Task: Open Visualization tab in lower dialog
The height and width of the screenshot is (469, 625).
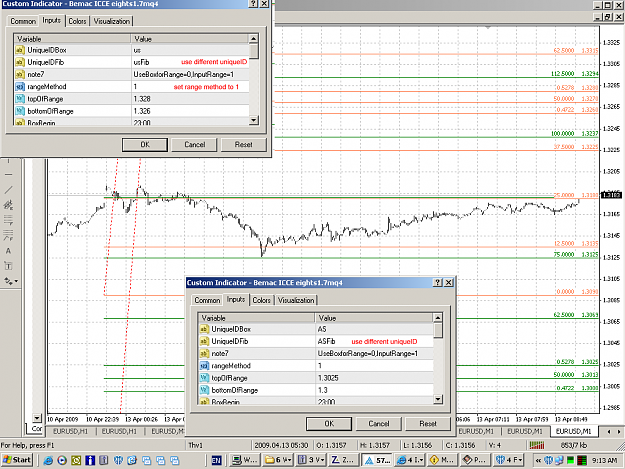Action: coord(296,300)
